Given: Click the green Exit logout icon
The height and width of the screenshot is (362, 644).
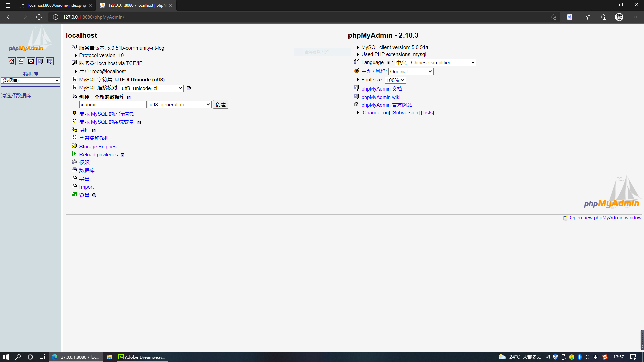Looking at the screenshot, I should point(21,61).
